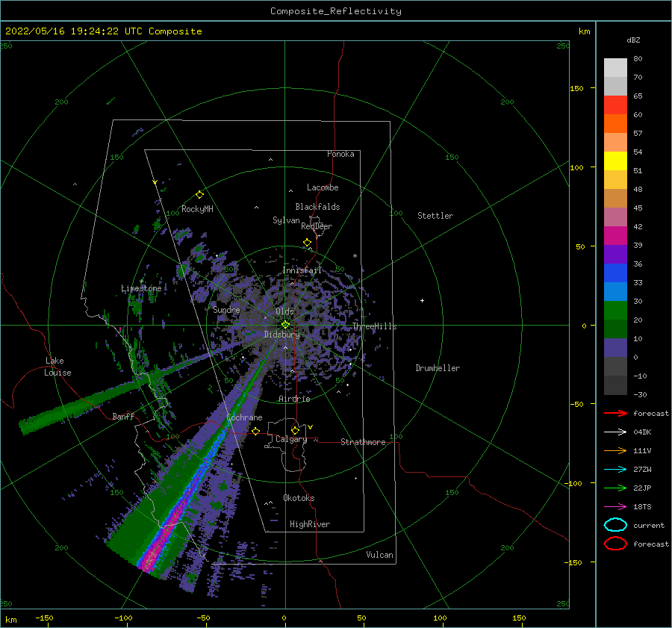Click the Composite_Reflectivity title

click(x=336, y=11)
